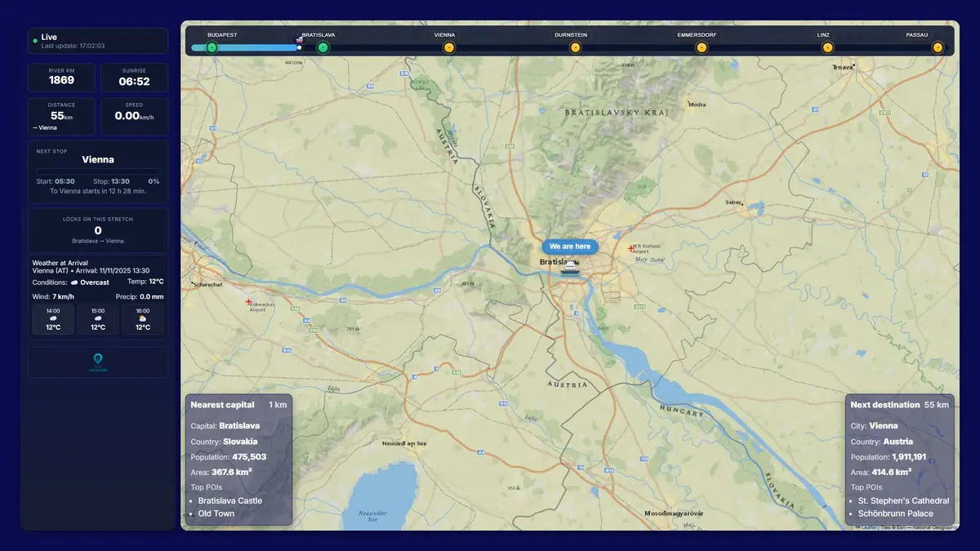The height and width of the screenshot is (551, 980).
Task: Click the 'We are here' map label
Action: tap(570, 247)
